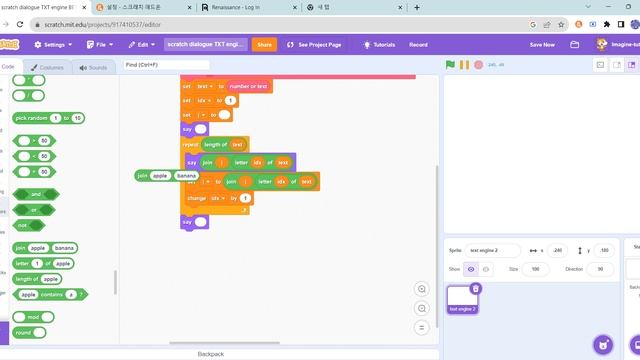Click the orange Share button
This screenshot has width=640, height=360.
pos(264,44)
